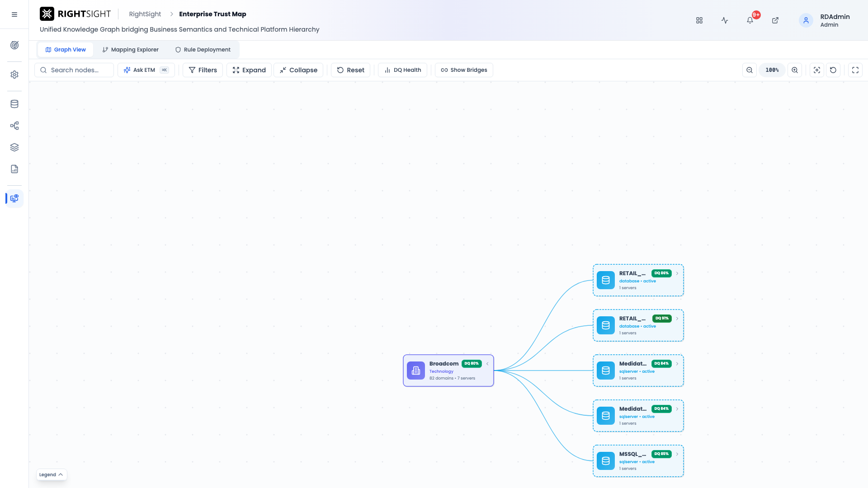Click the RDAdmin username text

click(835, 17)
